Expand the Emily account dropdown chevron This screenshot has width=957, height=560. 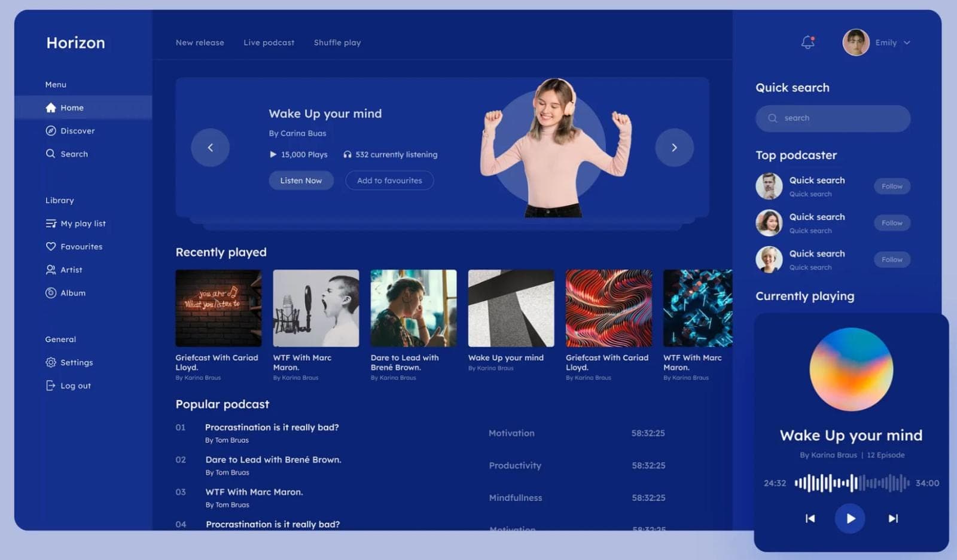point(907,42)
